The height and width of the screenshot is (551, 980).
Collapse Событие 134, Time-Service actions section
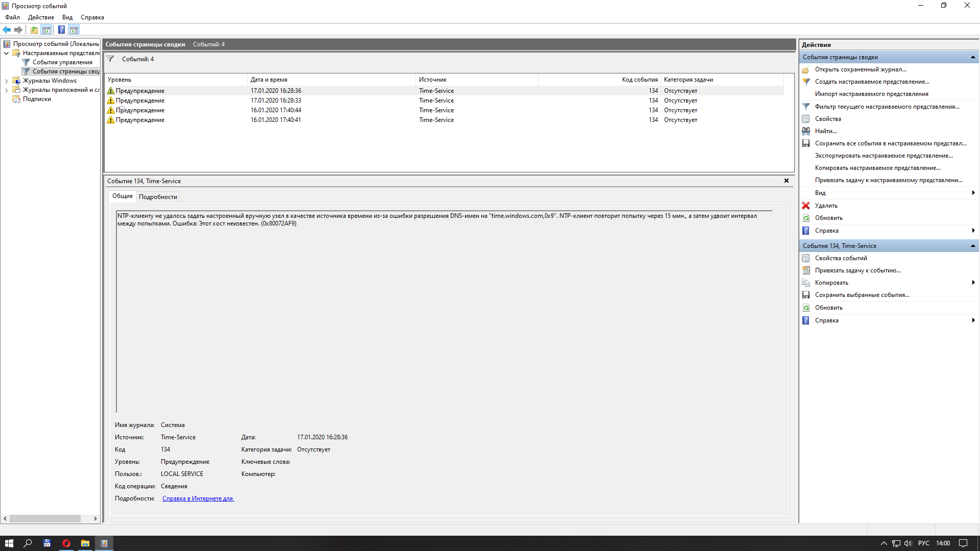tap(973, 246)
